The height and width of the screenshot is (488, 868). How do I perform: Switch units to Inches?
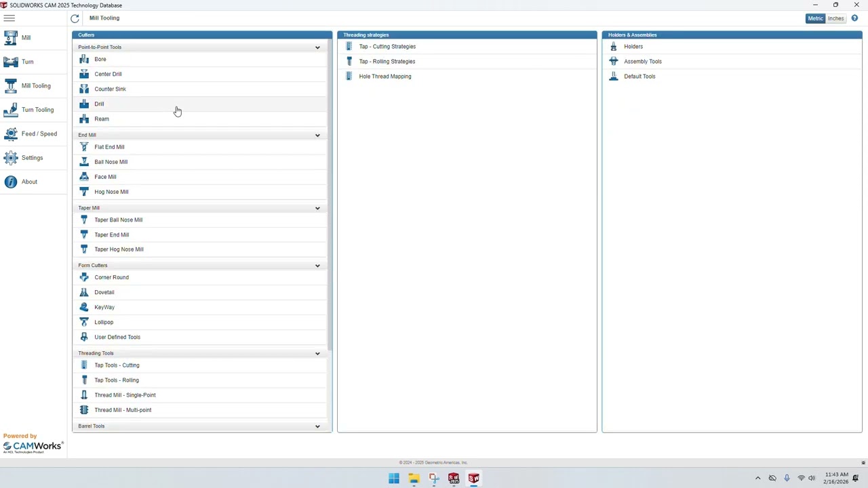(x=835, y=18)
